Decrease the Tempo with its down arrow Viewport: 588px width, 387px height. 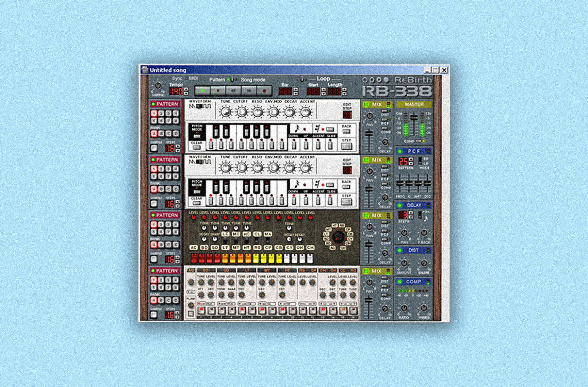pos(186,93)
